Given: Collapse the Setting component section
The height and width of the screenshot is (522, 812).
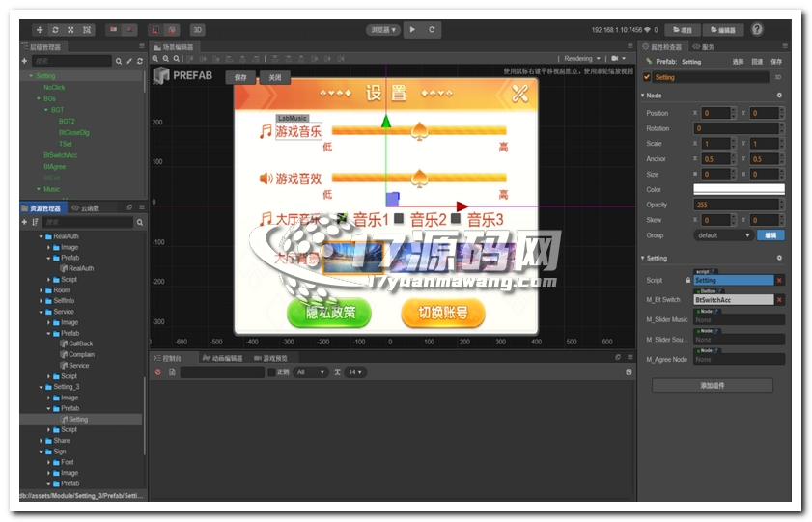Looking at the screenshot, I should pyautogui.click(x=643, y=258).
